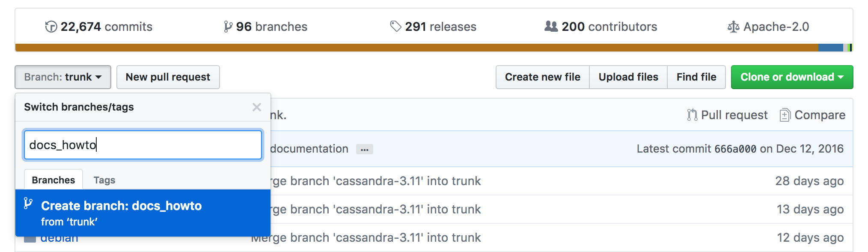Open the Branch: trunk dropdown
868x252 pixels.
coord(63,77)
